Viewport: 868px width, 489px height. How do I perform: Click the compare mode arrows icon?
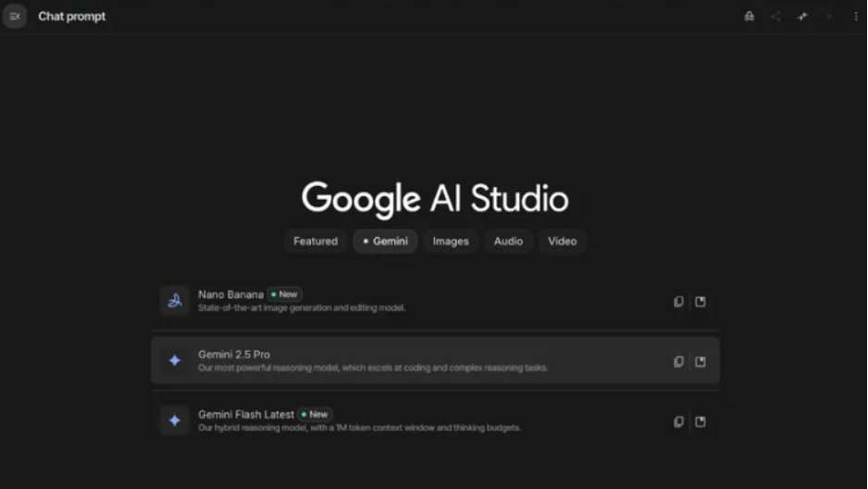[x=802, y=16]
